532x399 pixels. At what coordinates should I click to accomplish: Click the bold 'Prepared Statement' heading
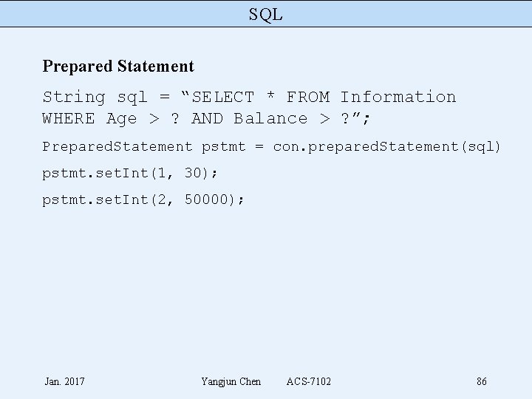pos(118,66)
